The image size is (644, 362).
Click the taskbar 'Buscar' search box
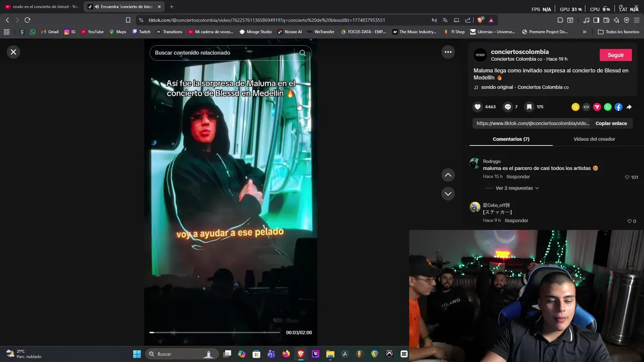pos(182,354)
